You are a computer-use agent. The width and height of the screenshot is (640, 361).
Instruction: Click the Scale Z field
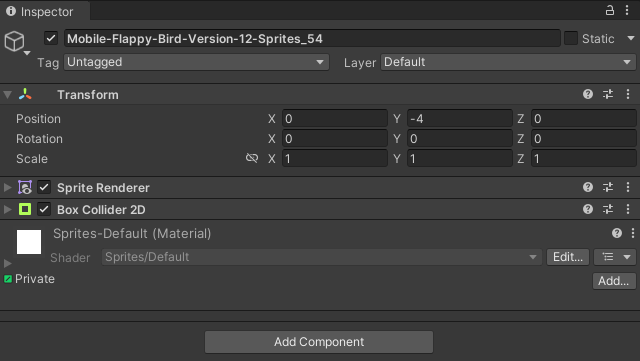pos(584,158)
